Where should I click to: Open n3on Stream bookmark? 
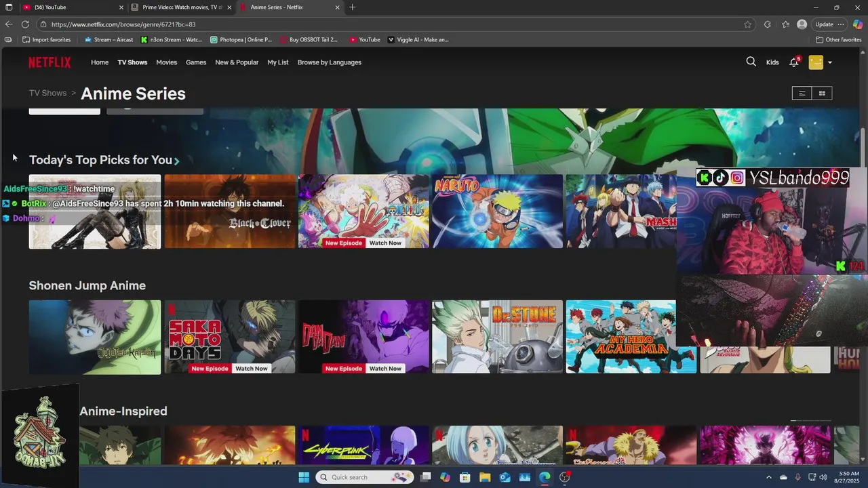[x=172, y=40]
